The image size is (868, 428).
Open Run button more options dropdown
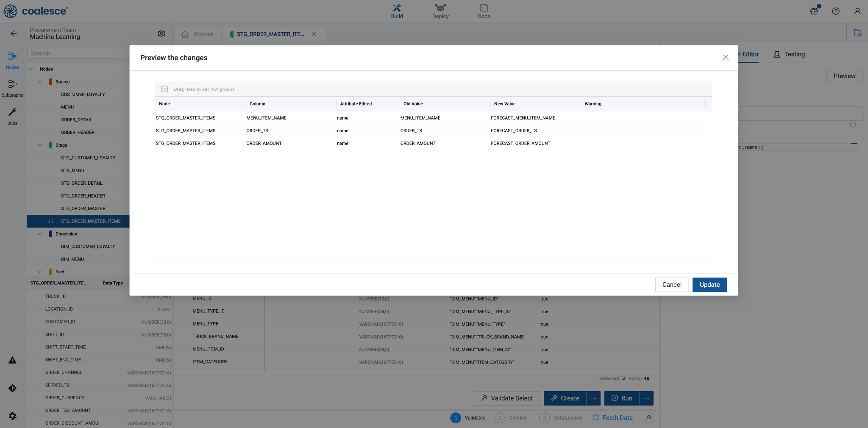click(x=646, y=398)
